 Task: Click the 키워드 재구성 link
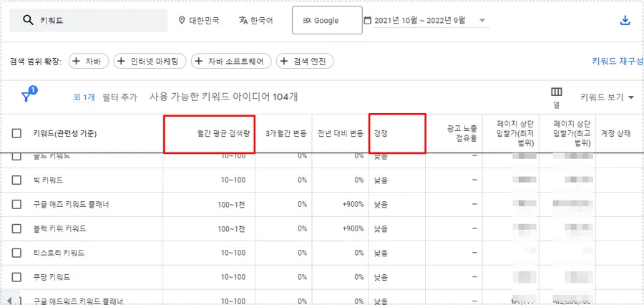618,62
